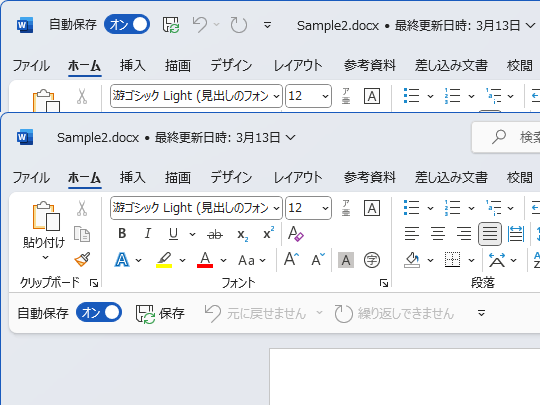Viewport: 540px width, 405px height.
Task: Align text right
Action: tap(464, 234)
